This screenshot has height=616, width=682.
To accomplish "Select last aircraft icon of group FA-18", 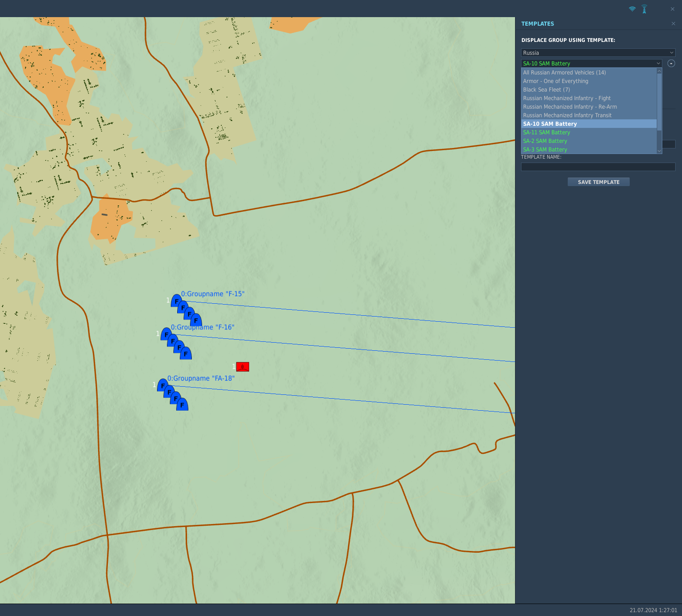I will point(182,404).
